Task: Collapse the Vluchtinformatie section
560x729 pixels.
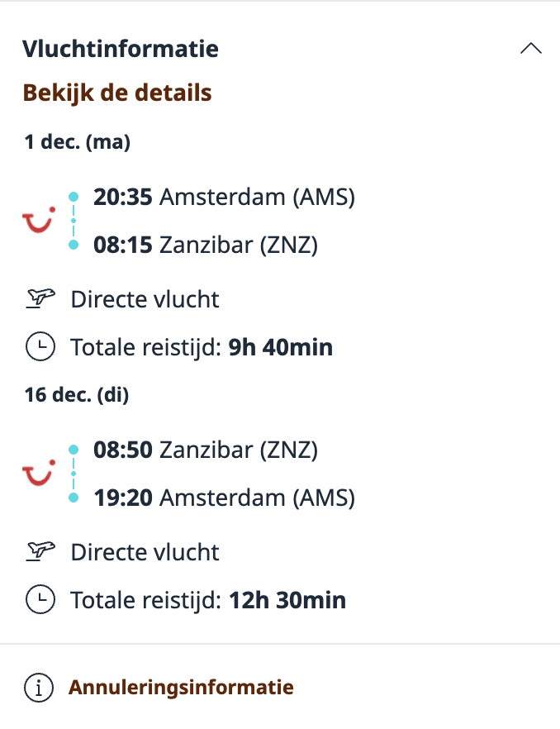Action: 532,49
